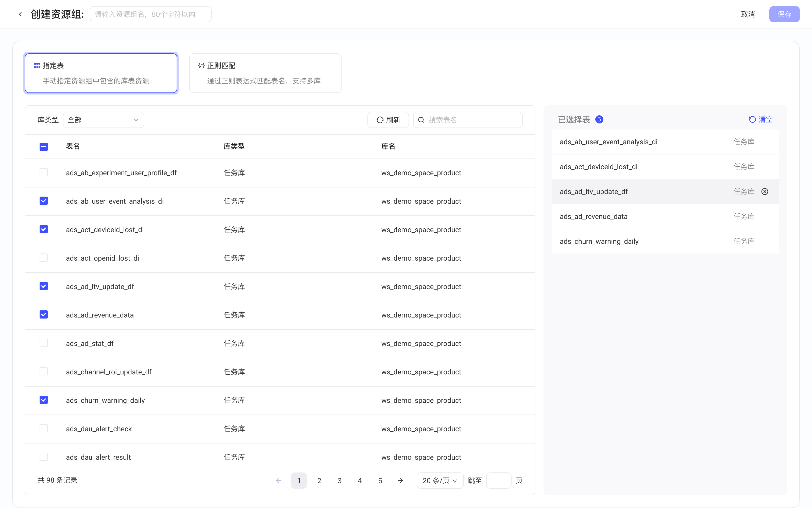Click table name ads_channel_roi_update_df
812x508 pixels.
109,372
